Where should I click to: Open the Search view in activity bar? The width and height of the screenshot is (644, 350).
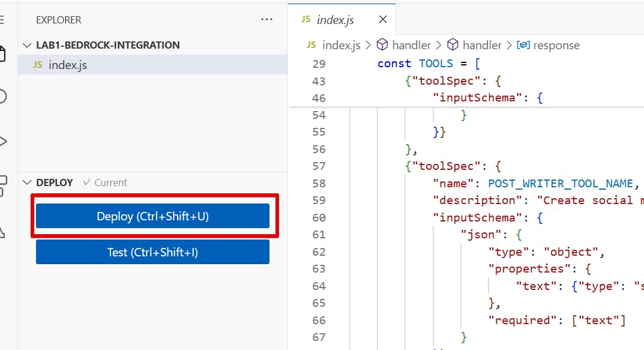pyautogui.click(x=2, y=97)
